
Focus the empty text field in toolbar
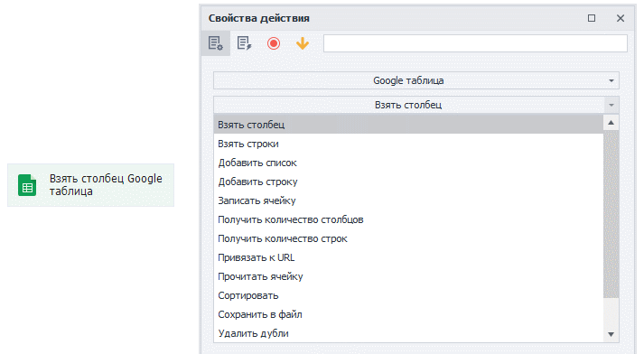pyautogui.click(x=475, y=43)
